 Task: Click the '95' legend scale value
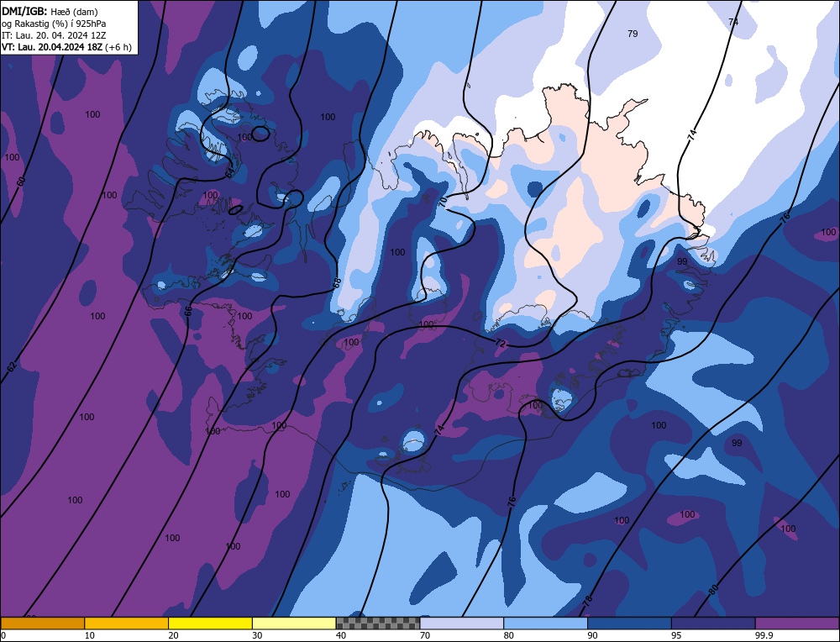[676, 635]
